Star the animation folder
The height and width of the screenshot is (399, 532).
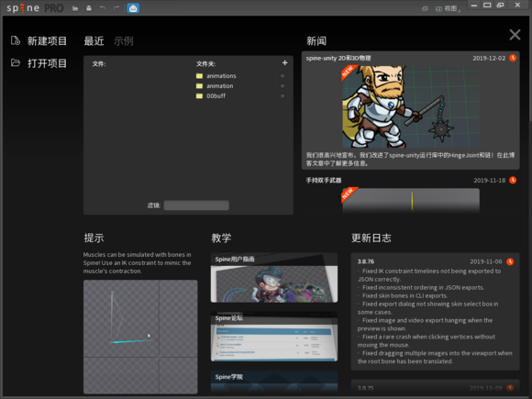[283, 86]
